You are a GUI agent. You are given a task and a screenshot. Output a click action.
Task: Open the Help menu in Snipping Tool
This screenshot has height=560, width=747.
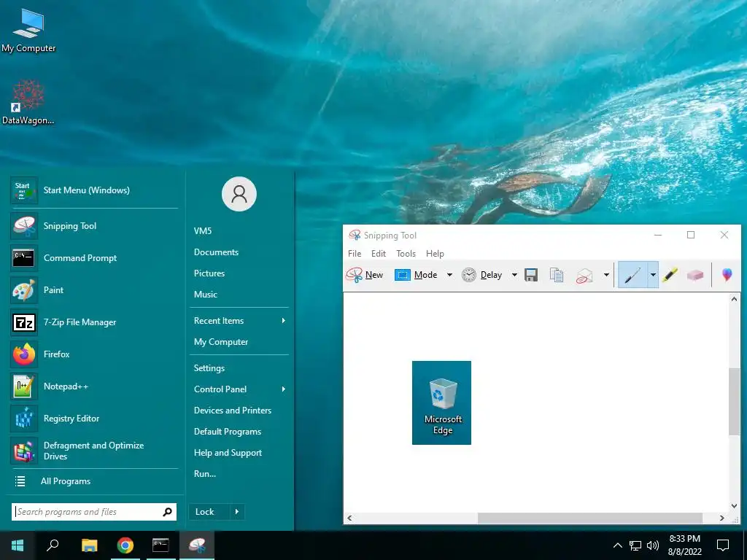[x=435, y=254]
